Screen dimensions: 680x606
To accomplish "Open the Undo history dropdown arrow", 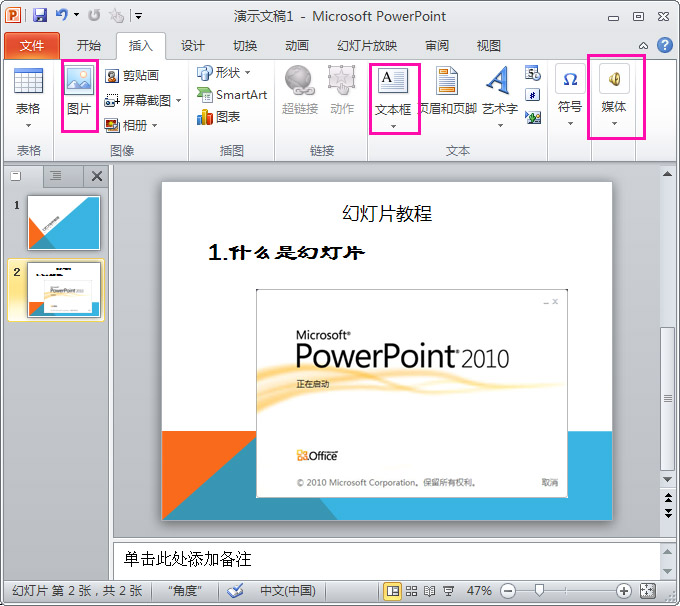I will (x=76, y=15).
